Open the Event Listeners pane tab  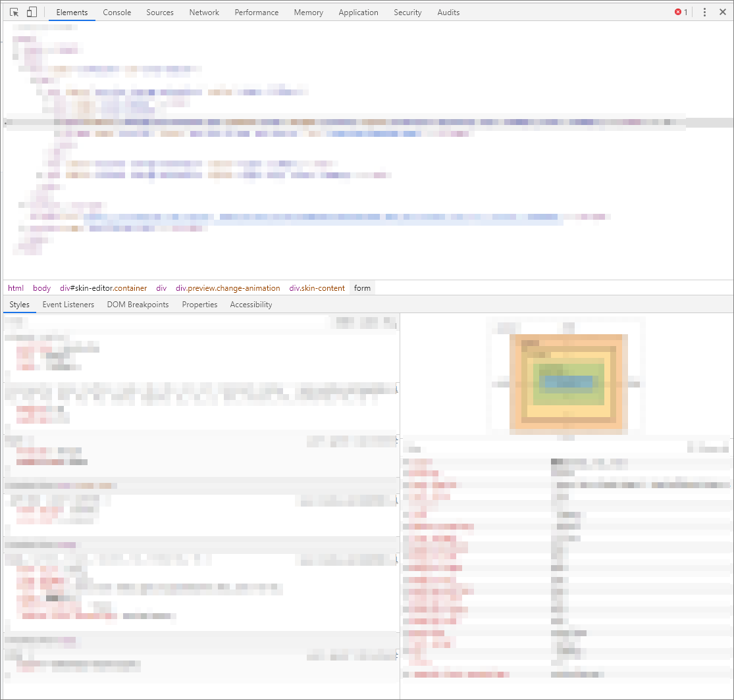[68, 305]
